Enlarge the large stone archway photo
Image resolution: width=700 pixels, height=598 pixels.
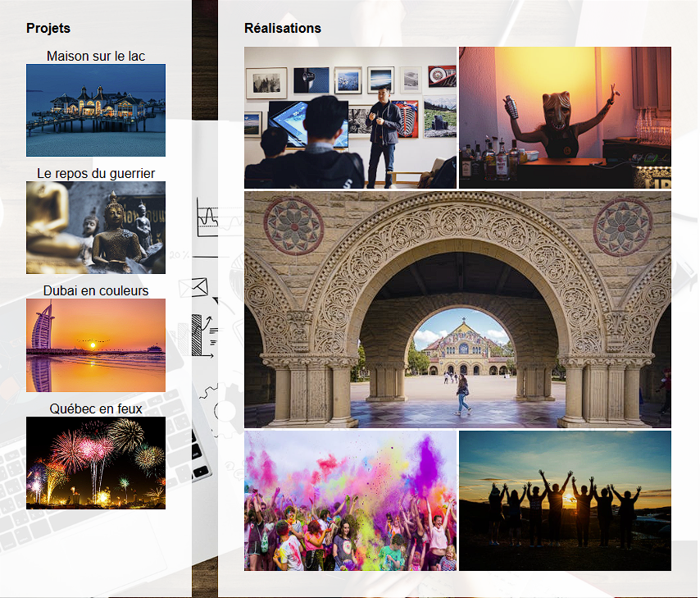click(457, 309)
